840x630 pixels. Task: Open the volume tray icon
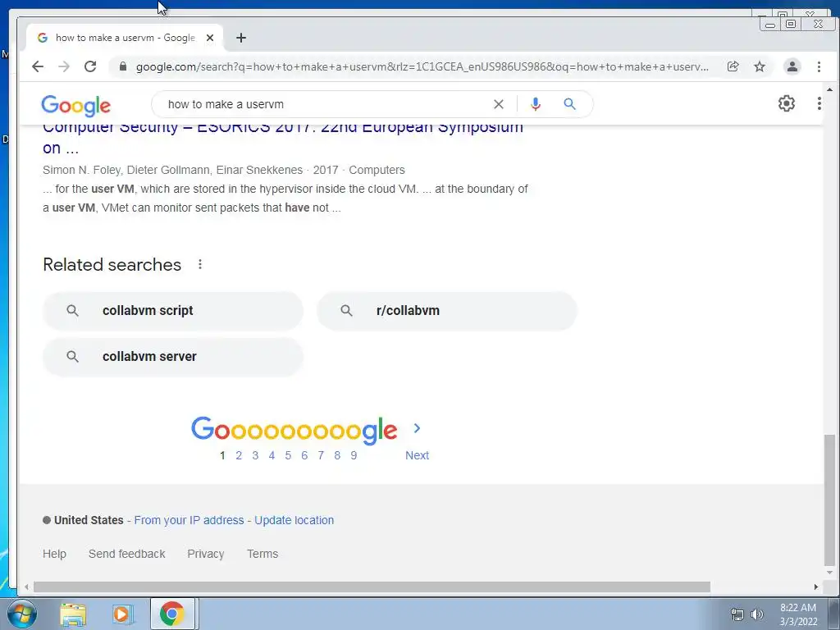[757, 614]
